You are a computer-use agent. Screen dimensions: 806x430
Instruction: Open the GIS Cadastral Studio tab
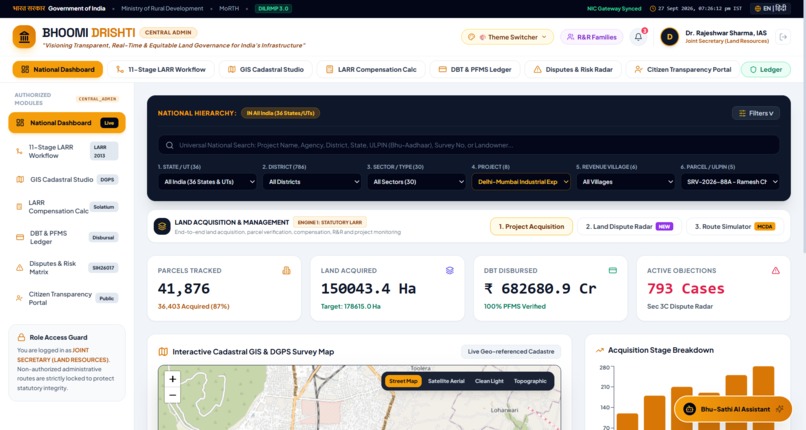pyautogui.click(x=265, y=69)
